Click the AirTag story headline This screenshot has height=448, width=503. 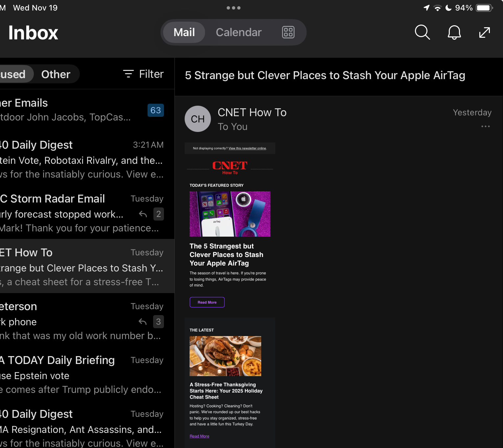[226, 255]
